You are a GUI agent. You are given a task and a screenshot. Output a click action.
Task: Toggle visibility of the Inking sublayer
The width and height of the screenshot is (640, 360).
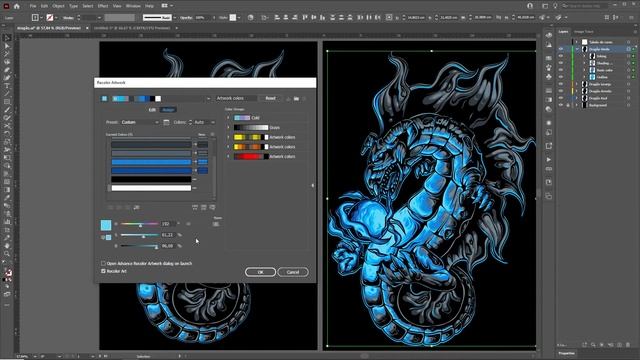click(x=561, y=56)
